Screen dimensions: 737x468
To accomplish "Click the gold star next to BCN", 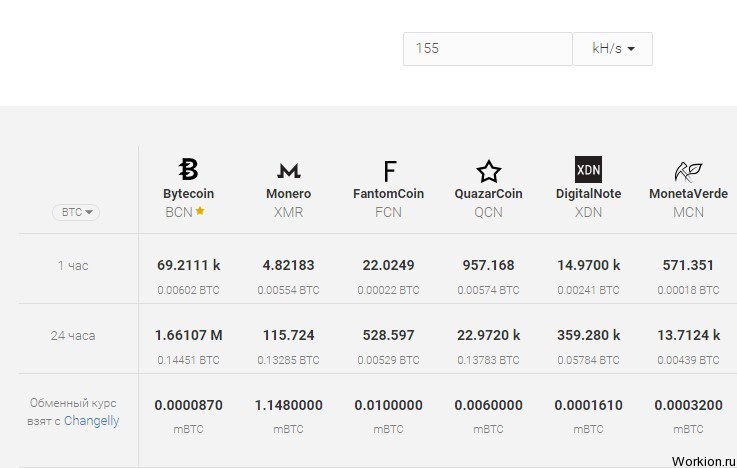I will (x=200, y=211).
